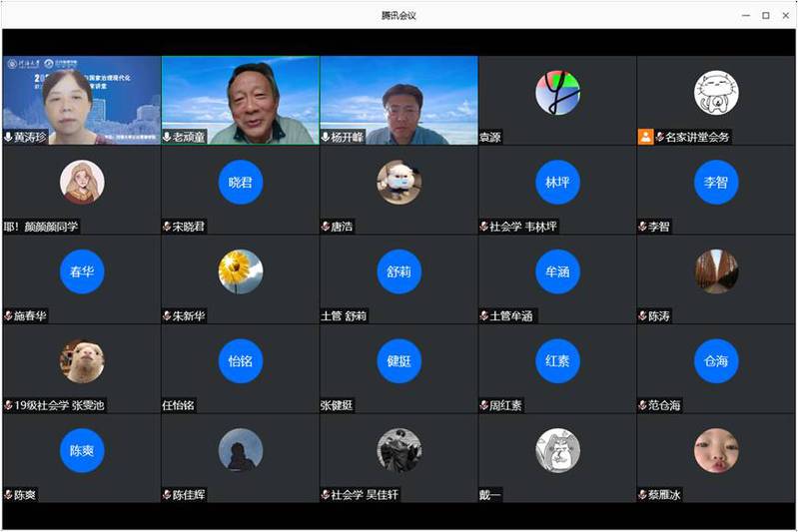Image resolution: width=798 pixels, height=532 pixels.
Task: Click the muted mic icon next to 陈涛
Action: point(642,316)
